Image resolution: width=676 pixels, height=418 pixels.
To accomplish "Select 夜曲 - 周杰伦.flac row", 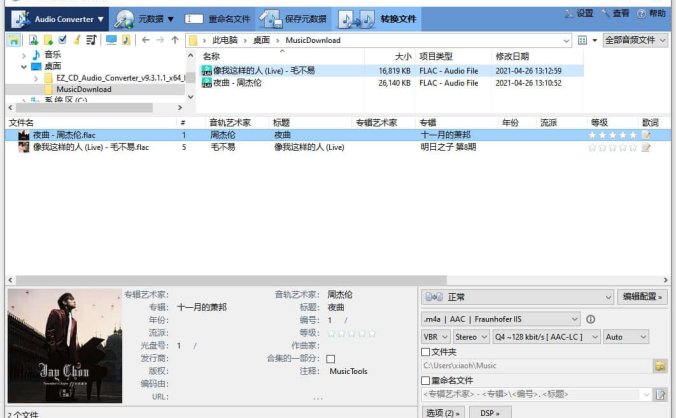I will (338, 135).
